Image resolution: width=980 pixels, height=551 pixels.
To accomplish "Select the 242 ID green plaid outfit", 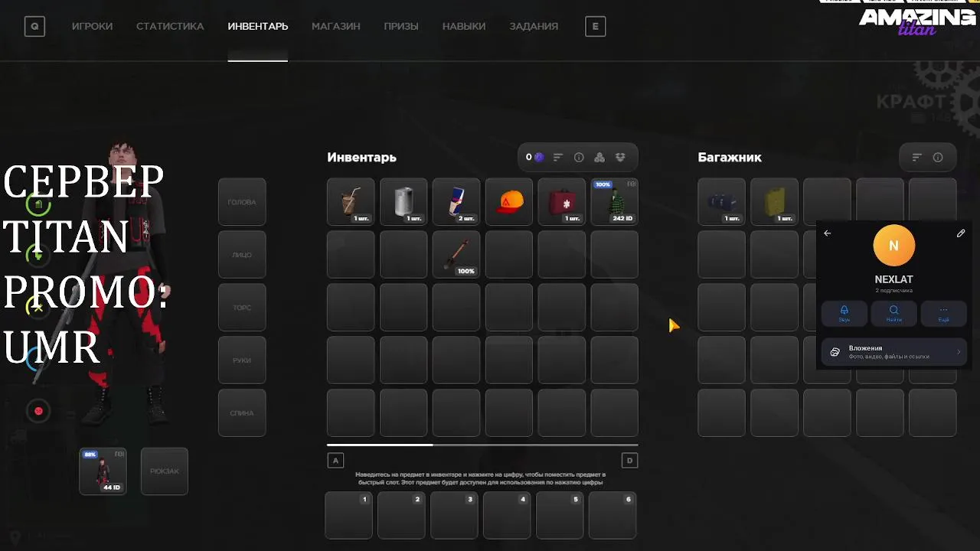I will coord(615,202).
